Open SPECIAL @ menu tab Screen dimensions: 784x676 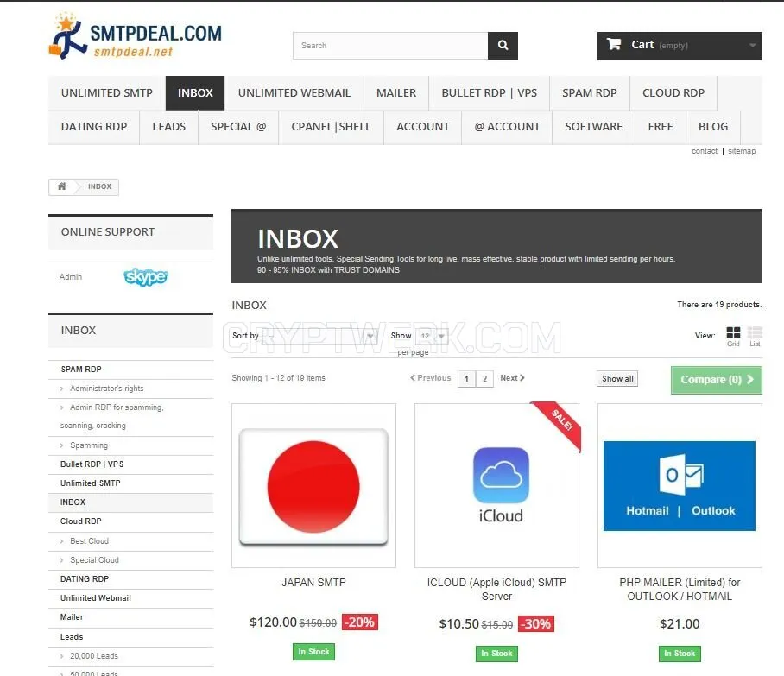point(238,127)
